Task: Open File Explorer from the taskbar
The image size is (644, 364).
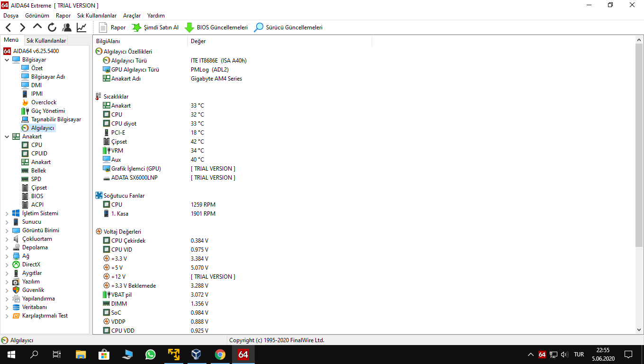Action: tap(81, 355)
